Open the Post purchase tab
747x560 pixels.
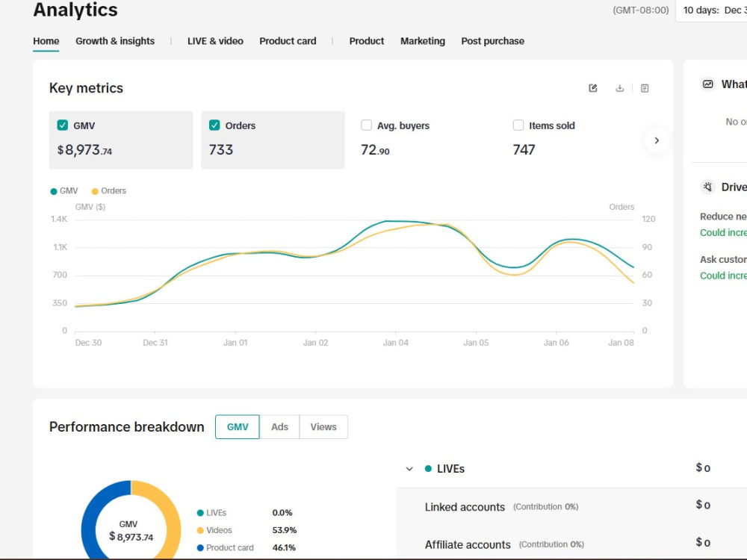point(492,41)
